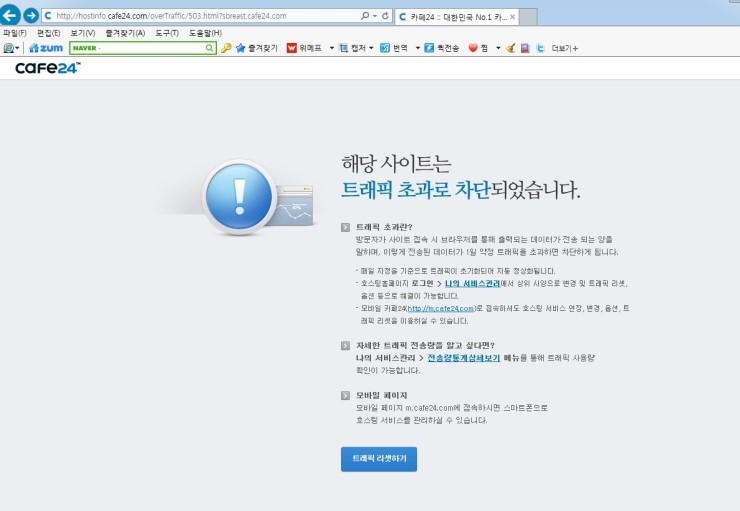Expand the 캡처 dropdown arrow
Image resolution: width=740 pixels, height=511 pixels.
[371, 48]
